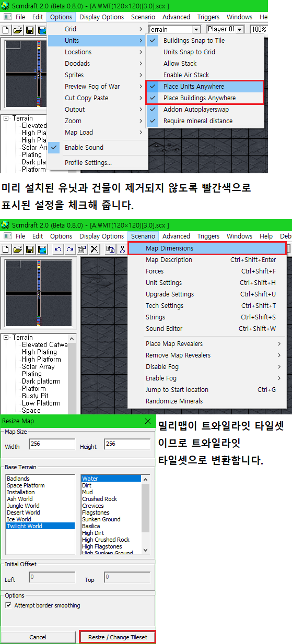Expand the Locations submenu
Viewport: 292px width, 644px height.
click(x=98, y=52)
